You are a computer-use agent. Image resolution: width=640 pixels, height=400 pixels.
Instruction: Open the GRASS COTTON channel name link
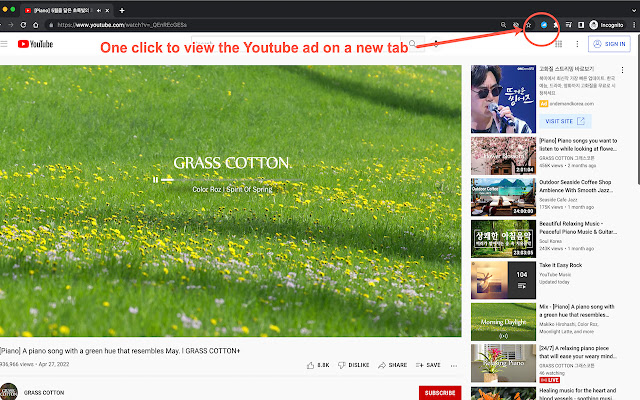[44, 393]
